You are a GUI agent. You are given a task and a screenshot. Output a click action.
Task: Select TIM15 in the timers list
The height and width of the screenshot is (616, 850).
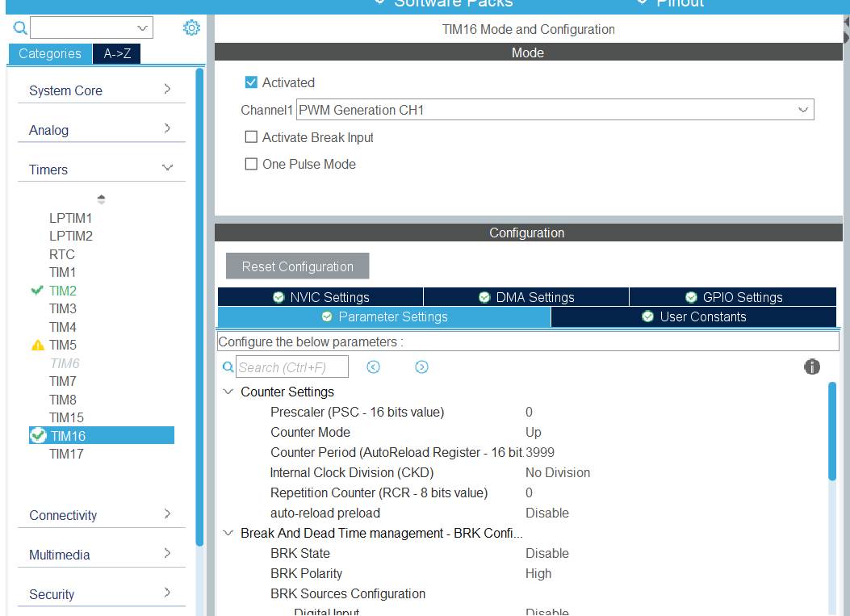pyautogui.click(x=66, y=417)
